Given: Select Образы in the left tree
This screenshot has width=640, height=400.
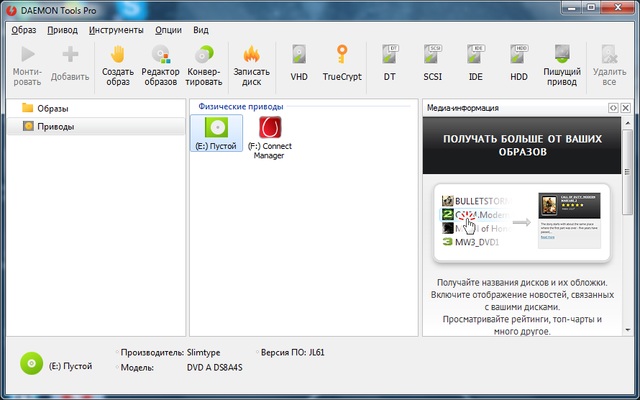Looking at the screenshot, I should [x=53, y=108].
